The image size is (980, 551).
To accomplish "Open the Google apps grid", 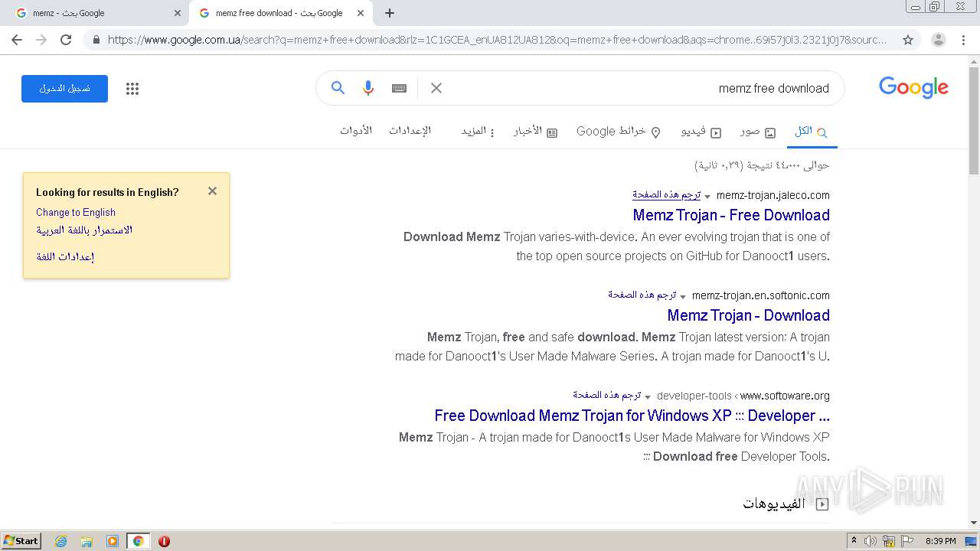I will click(x=132, y=89).
